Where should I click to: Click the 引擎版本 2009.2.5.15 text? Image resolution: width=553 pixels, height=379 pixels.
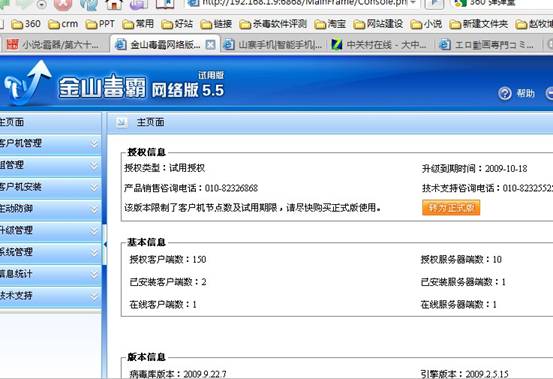click(464, 374)
